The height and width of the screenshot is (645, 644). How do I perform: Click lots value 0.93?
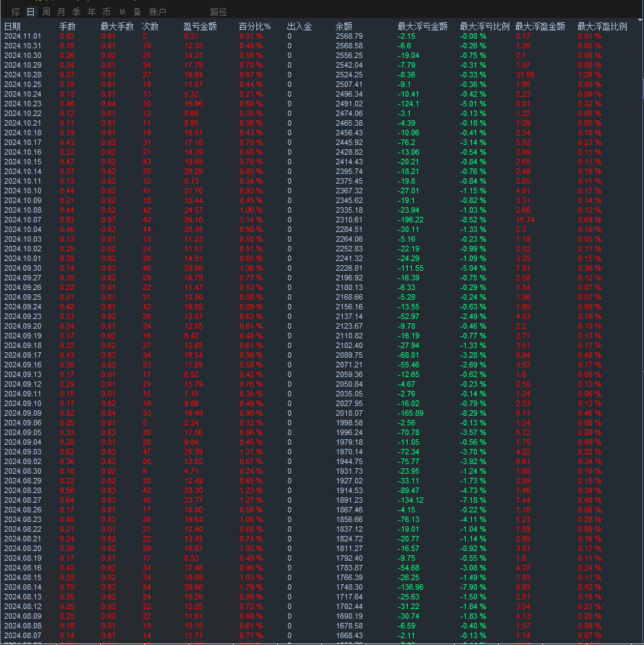[x=67, y=220]
